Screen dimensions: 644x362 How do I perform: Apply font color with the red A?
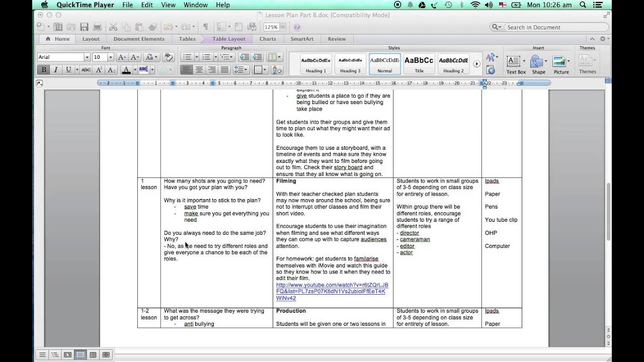click(126, 70)
